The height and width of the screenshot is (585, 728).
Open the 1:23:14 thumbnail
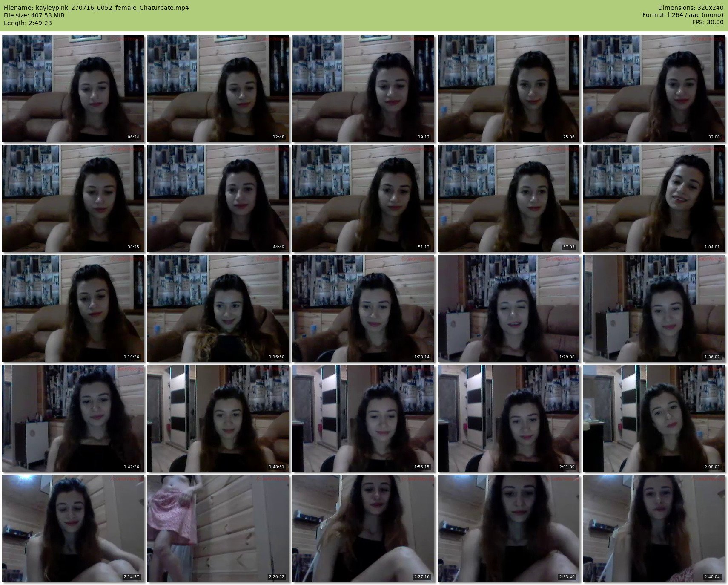(x=364, y=308)
